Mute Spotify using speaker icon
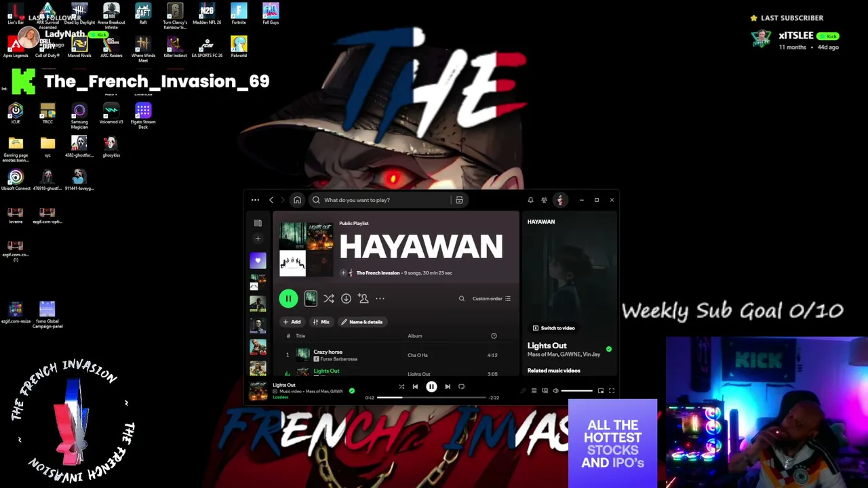 pyautogui.click(x=555, y=391)
